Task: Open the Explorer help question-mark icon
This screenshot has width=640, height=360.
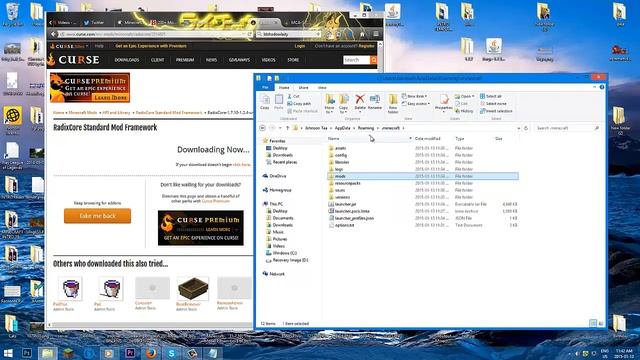Action: tap(602, 87)
